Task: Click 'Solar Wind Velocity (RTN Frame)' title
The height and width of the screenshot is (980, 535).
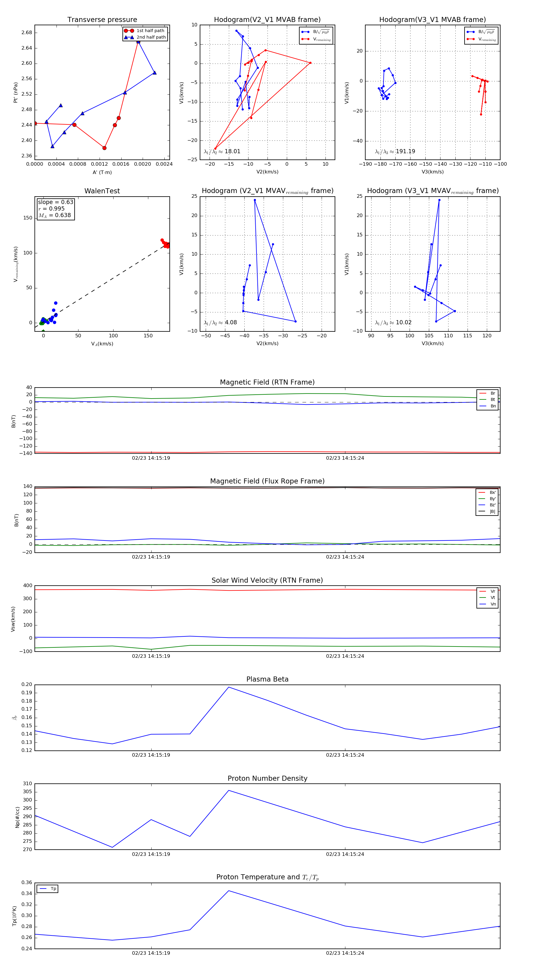Action: (267, 580)
